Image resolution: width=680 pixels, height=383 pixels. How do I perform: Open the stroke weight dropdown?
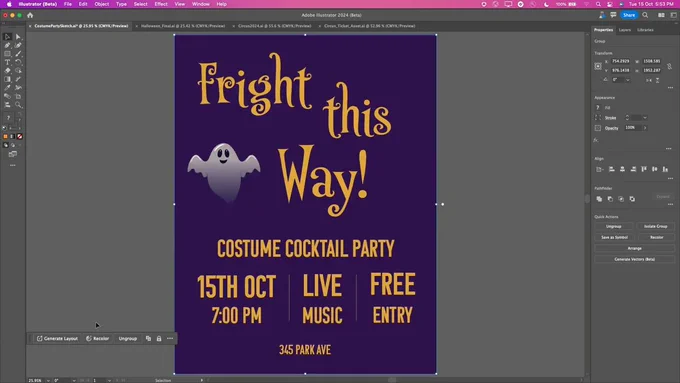pos(645,118)
